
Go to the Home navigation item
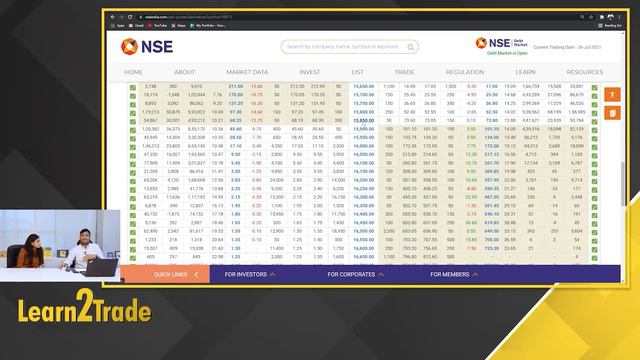(133, 72)
